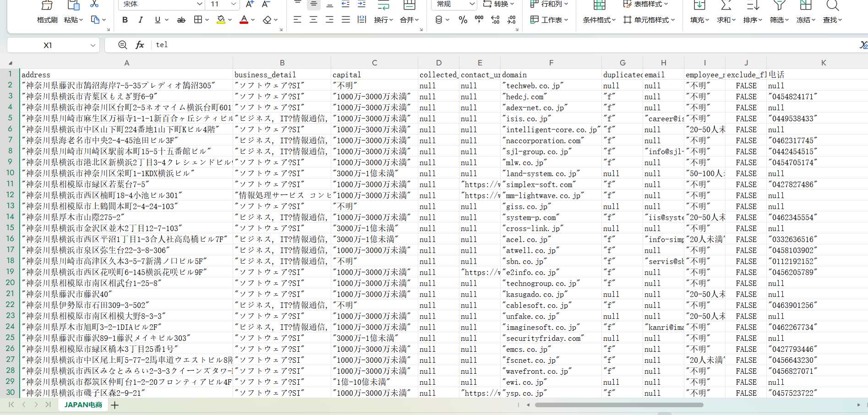Screen dimensions: 868x415
Task: Apply justified horizontal alignment
Action: (x=346, y=20)
